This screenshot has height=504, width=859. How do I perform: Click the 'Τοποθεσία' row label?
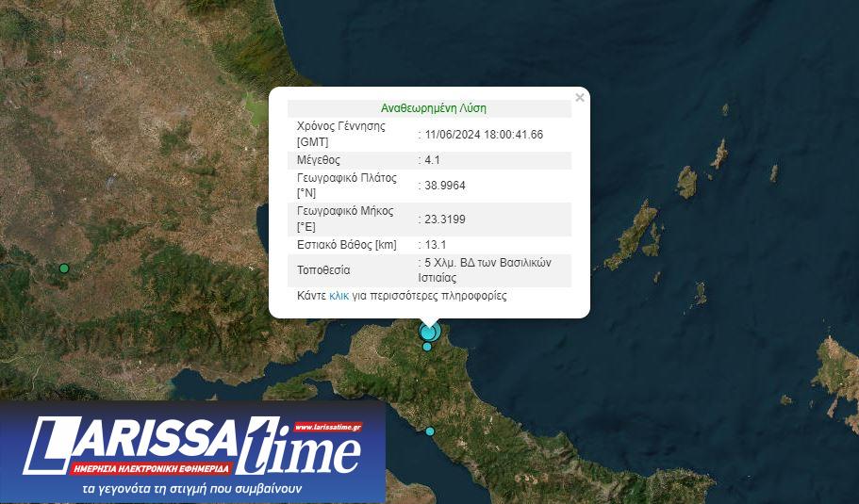point(323,270)
